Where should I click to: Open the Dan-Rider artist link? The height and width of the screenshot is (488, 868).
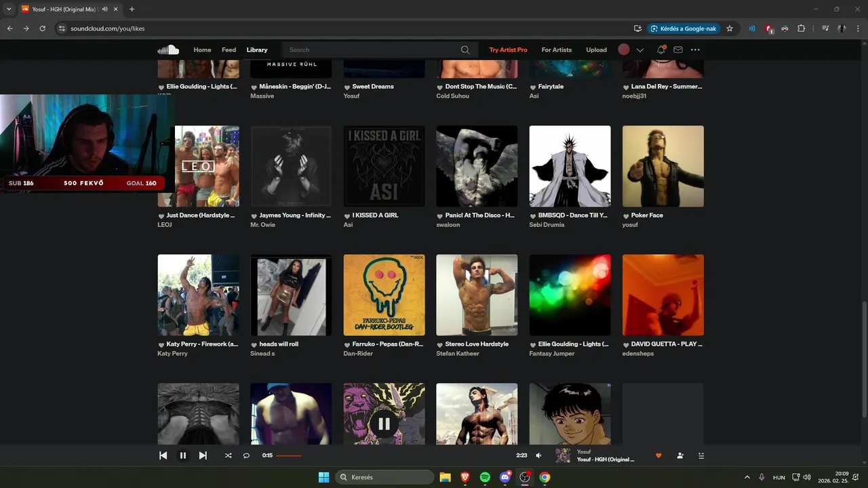click(x=359, y=353)
